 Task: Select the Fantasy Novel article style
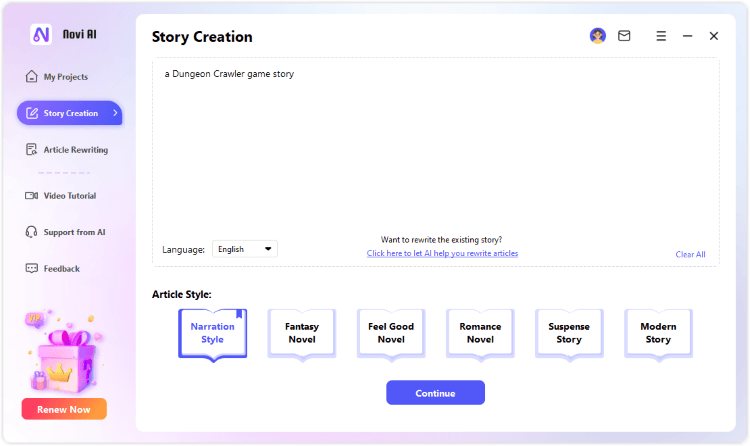(x=302, y=334)
